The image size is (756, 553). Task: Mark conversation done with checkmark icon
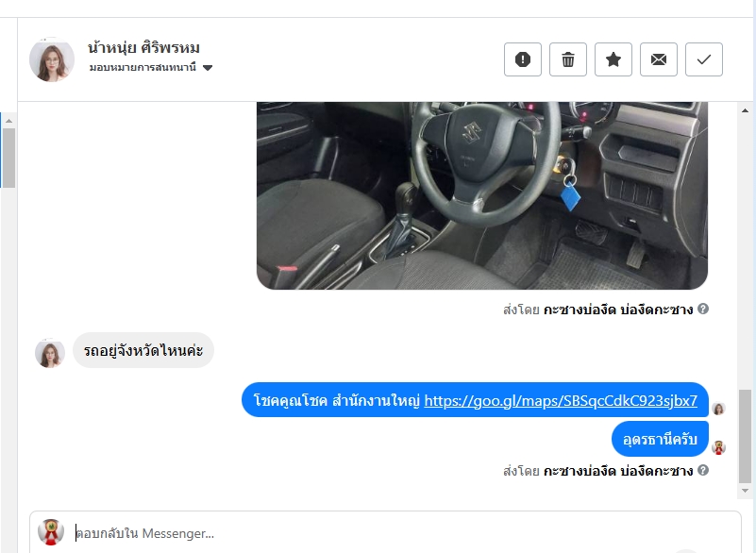[704, 59]
